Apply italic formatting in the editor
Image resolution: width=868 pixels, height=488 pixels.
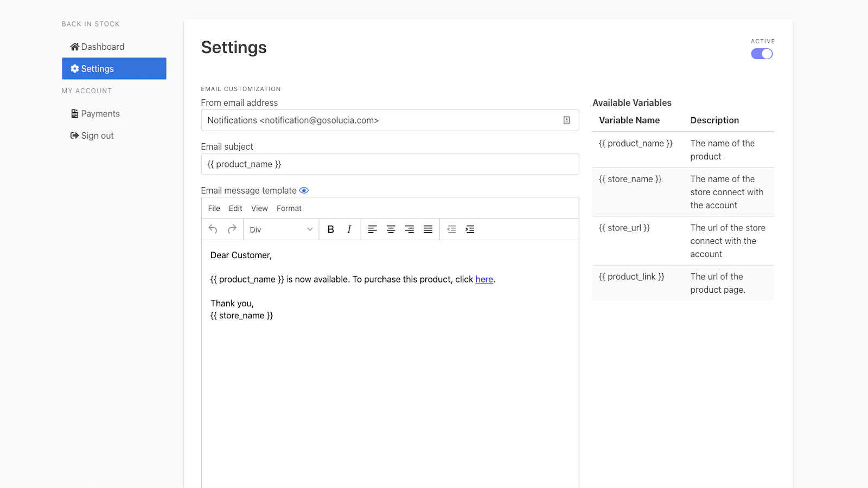click(x=349, y=229)
